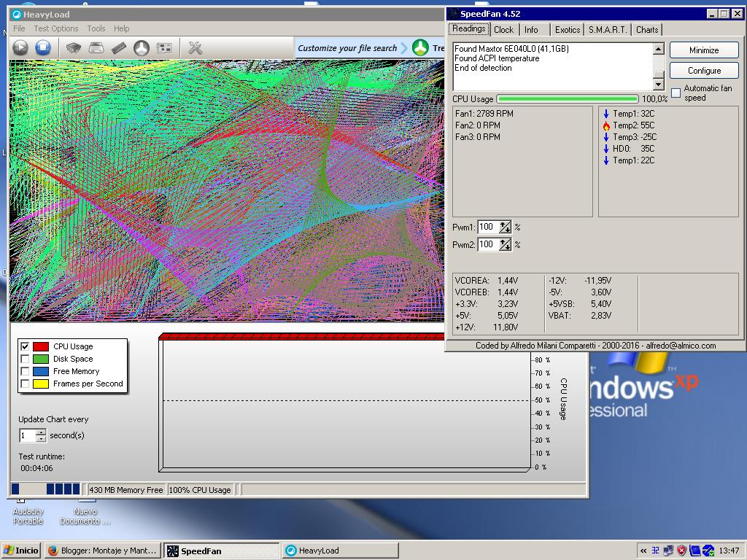Viewport: 747px width, 560px height.
Task: Click the 13:47 taskbar clock
Action: tap(729, 551)
